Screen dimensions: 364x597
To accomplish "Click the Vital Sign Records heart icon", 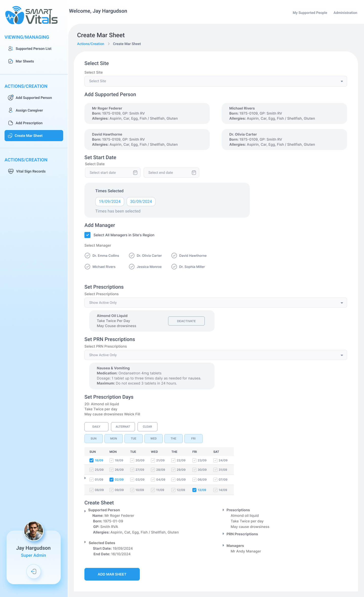I will coord(11,171).
